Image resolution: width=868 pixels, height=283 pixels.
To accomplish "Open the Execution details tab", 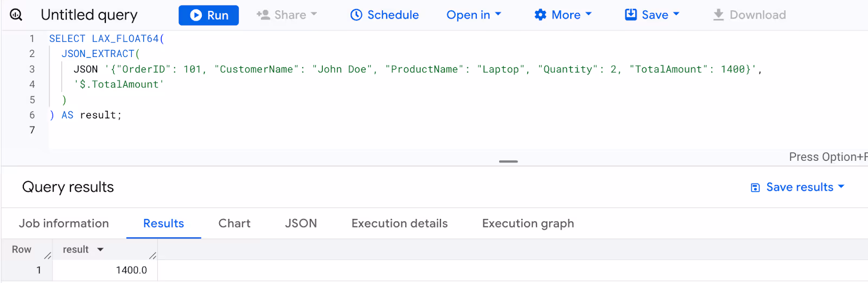I will (399, 223).
